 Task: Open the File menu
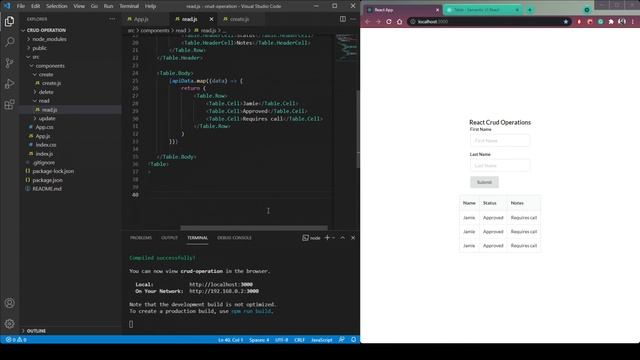[21, 6]
